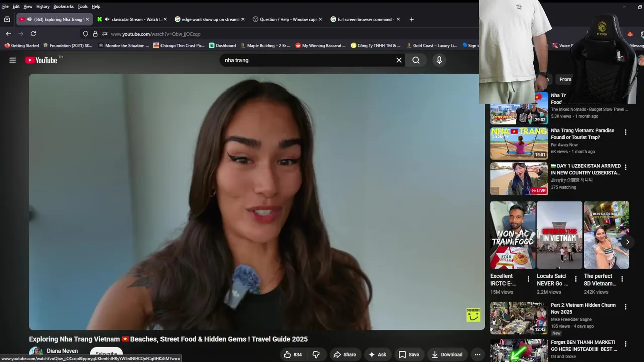Open the tracking protection shield icon
The width and height of the screenshot is (644, 362).
(x=85, y=34)
